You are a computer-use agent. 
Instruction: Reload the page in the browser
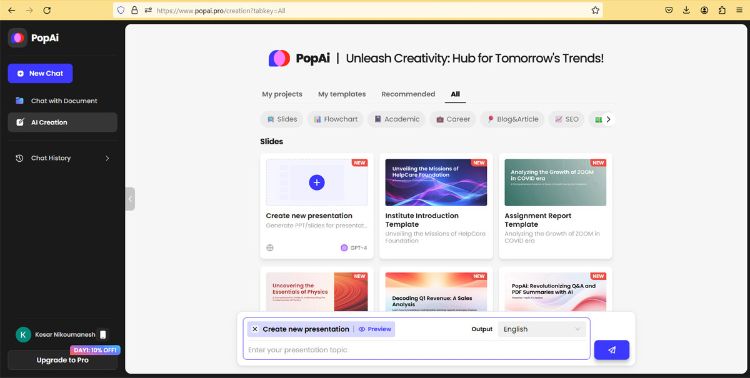pyautogui.click(x=46, y=10)
